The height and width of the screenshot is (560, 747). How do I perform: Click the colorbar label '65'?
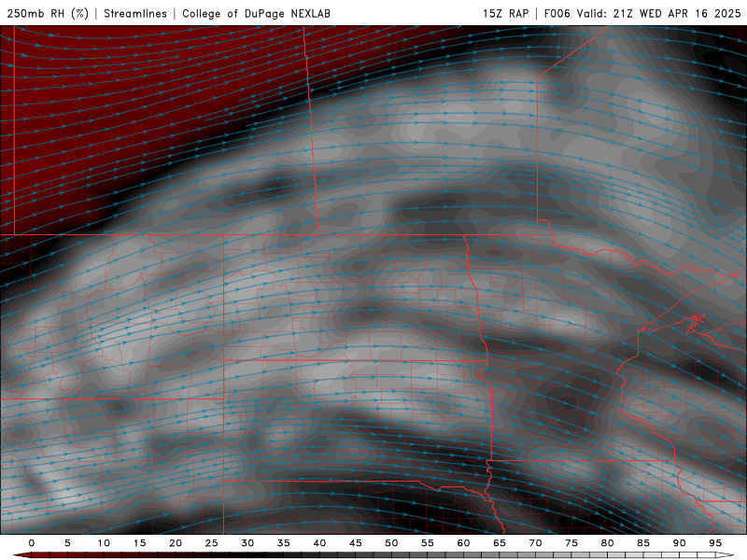pos(500,543)
